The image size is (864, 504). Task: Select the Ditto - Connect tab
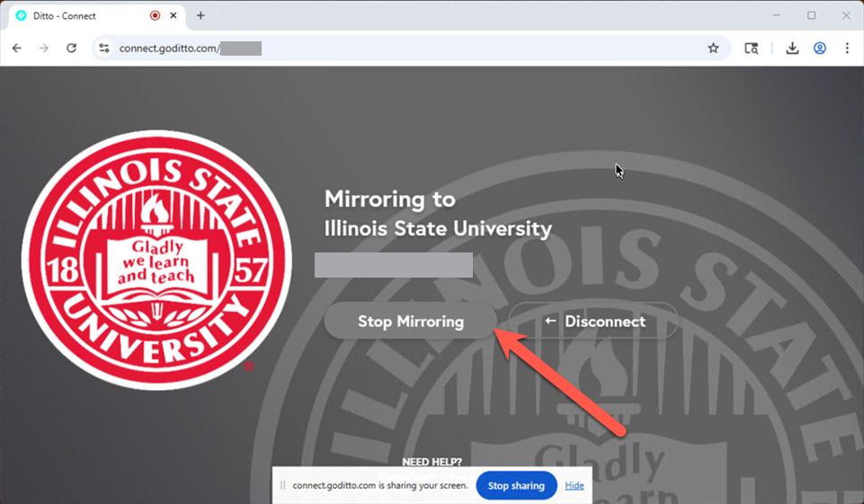click(x=97, y=16)
